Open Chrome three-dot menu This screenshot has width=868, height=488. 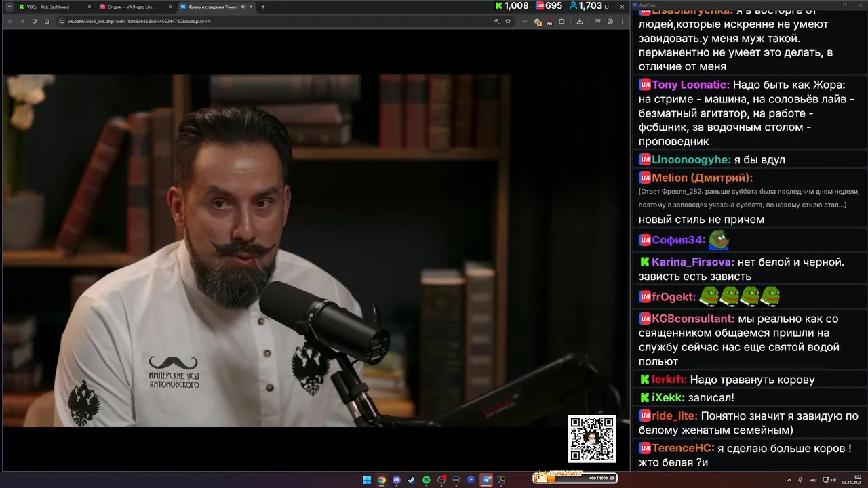click(623, 21)
